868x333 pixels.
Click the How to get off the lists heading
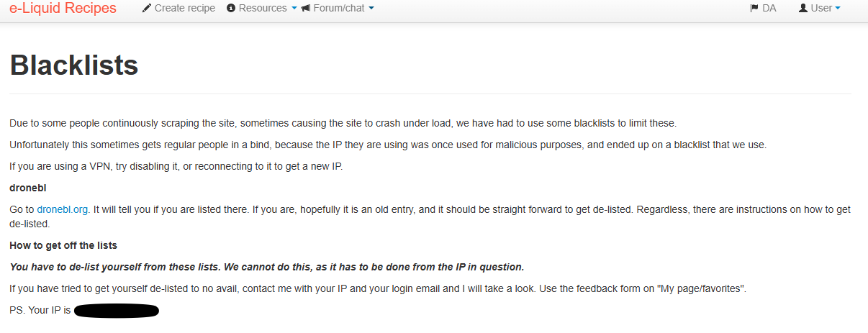[x=63, y=245]
